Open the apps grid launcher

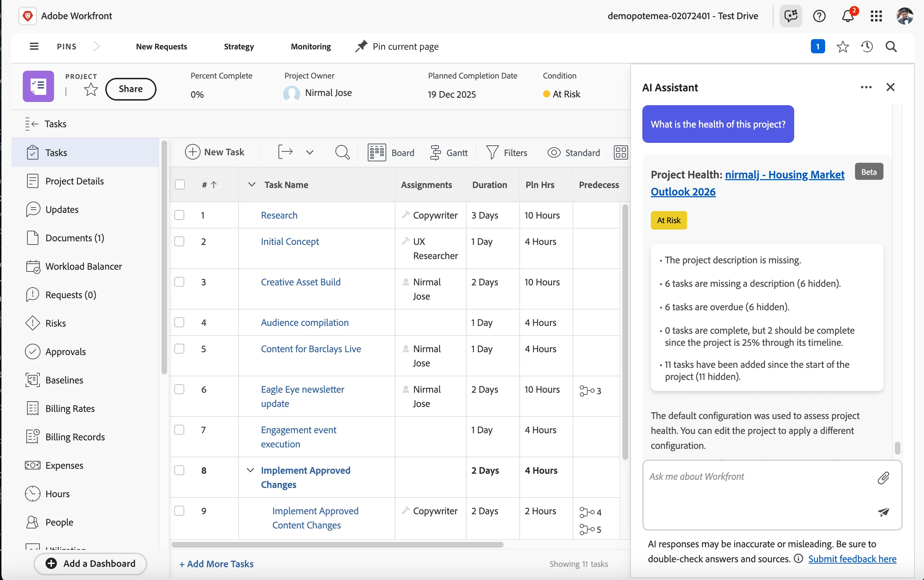[x=876, y=16]
